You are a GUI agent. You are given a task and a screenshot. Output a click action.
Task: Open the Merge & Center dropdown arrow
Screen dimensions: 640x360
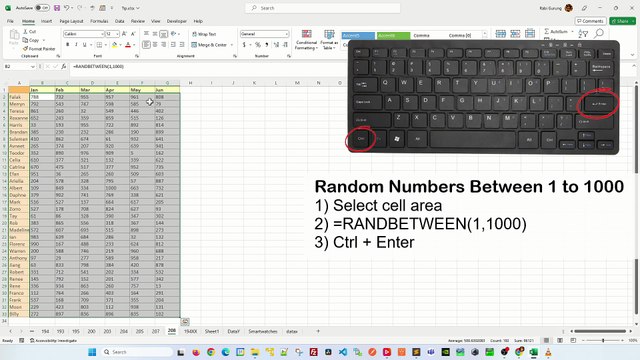click(x=232, y=45)
